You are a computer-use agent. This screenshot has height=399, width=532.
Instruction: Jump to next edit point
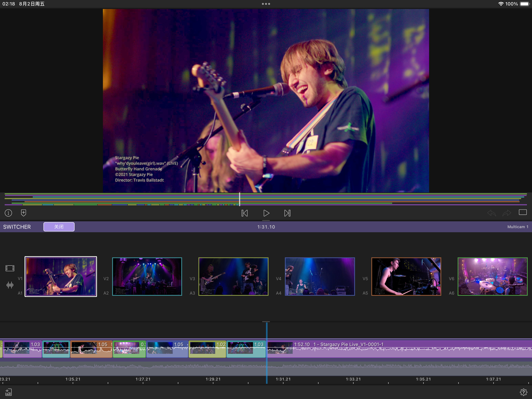coord(287,213)
